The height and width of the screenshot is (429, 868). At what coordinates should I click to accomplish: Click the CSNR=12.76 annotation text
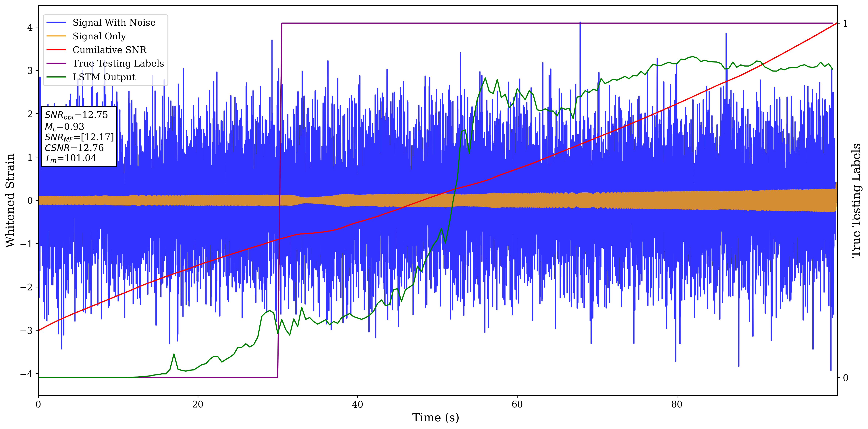pos(74,148)
